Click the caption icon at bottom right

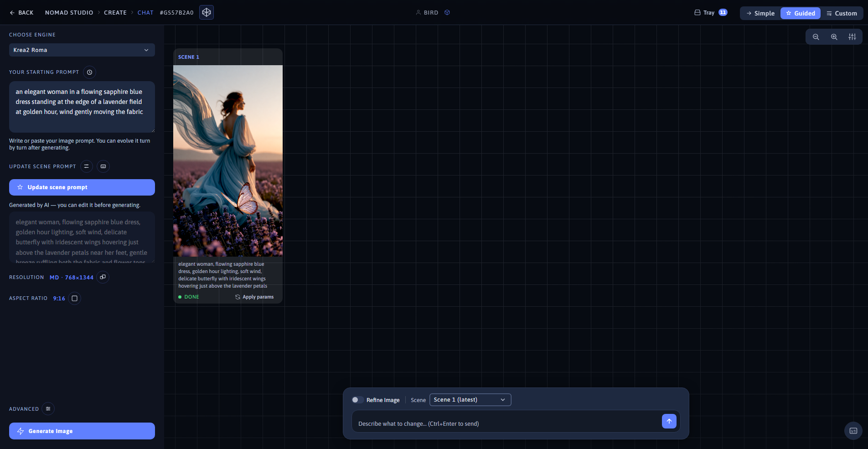tap(853, 431)
